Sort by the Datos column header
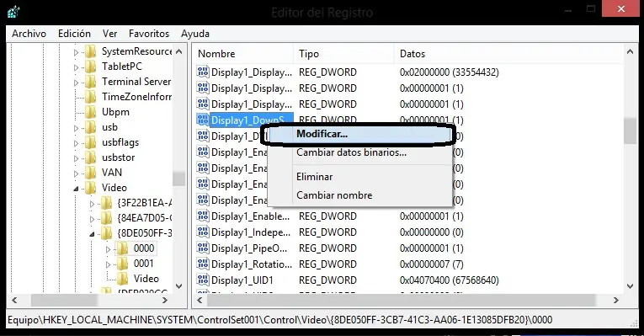The height and width of the screenshot is (336, 644). pyautogui.click(x=509, y=54)
